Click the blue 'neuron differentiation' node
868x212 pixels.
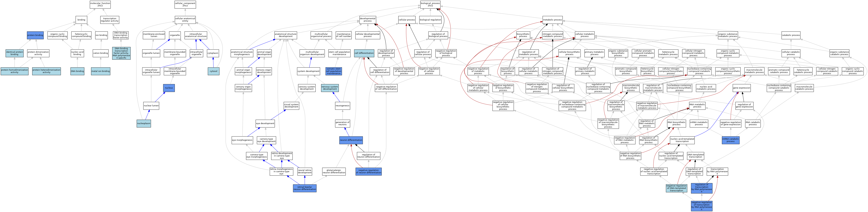click(351, 140)
